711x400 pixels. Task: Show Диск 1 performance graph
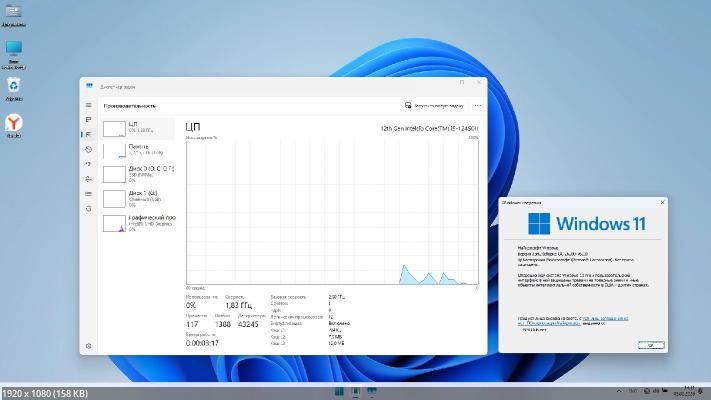pos(138,197)
